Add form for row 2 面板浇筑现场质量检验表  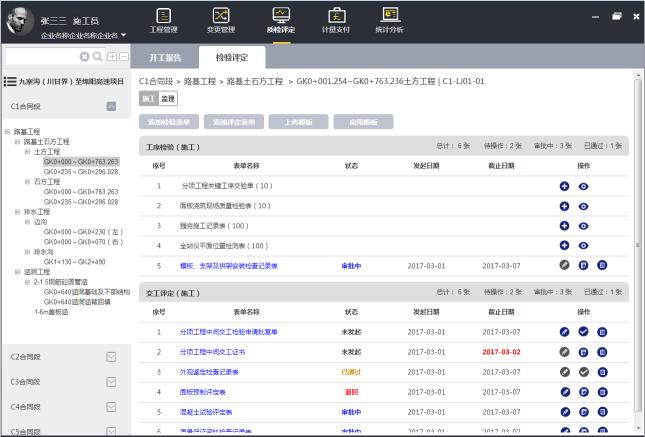click(x=564, y=206)
